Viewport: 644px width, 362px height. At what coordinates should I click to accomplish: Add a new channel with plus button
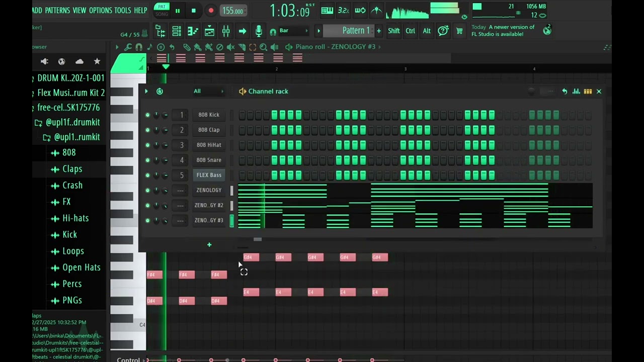point(209,245)
